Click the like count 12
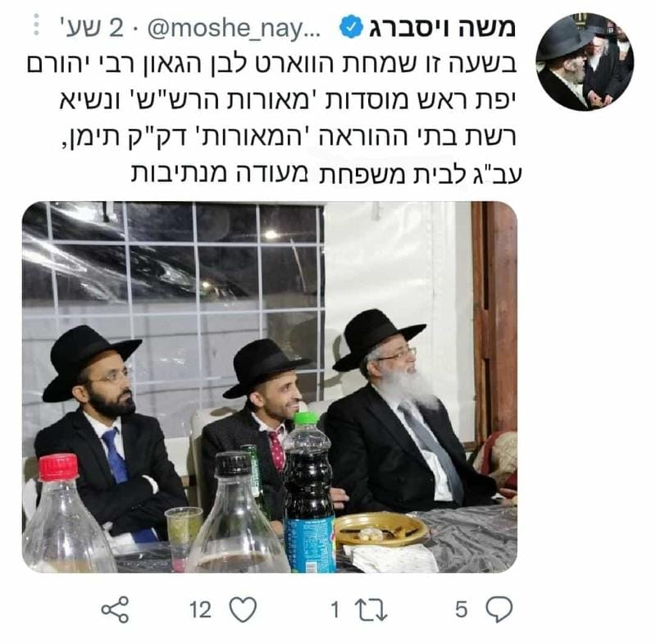This screenshot has height=644, width=656. (x=200, y=610)
